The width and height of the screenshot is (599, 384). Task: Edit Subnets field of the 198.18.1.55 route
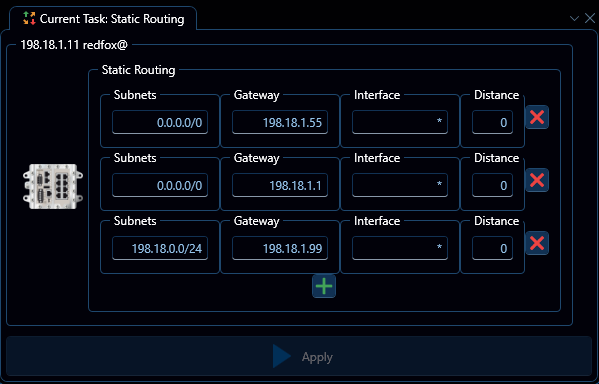[x=160, y=122]
